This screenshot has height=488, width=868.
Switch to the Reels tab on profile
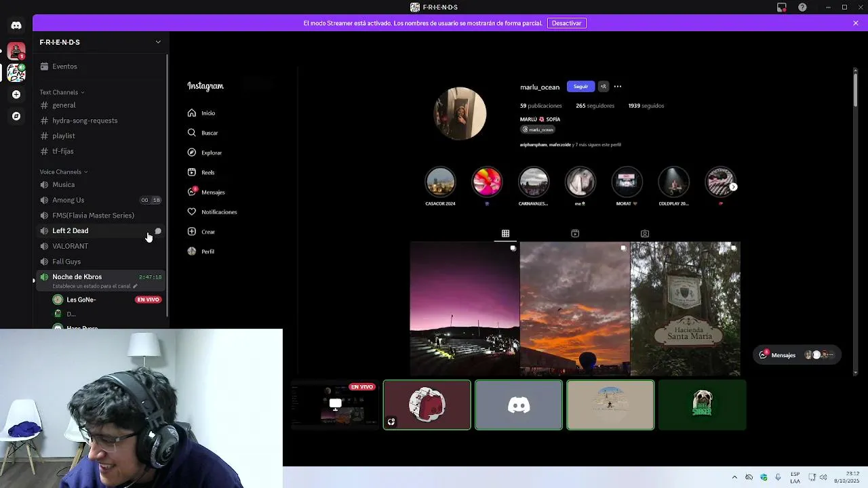(x=575, y=233)
